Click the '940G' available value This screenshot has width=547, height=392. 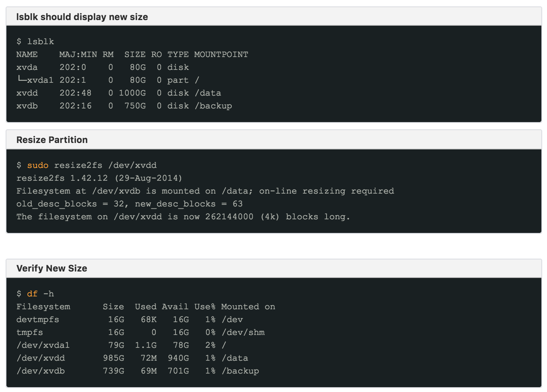pyautogui.click(x=178, y=358)
